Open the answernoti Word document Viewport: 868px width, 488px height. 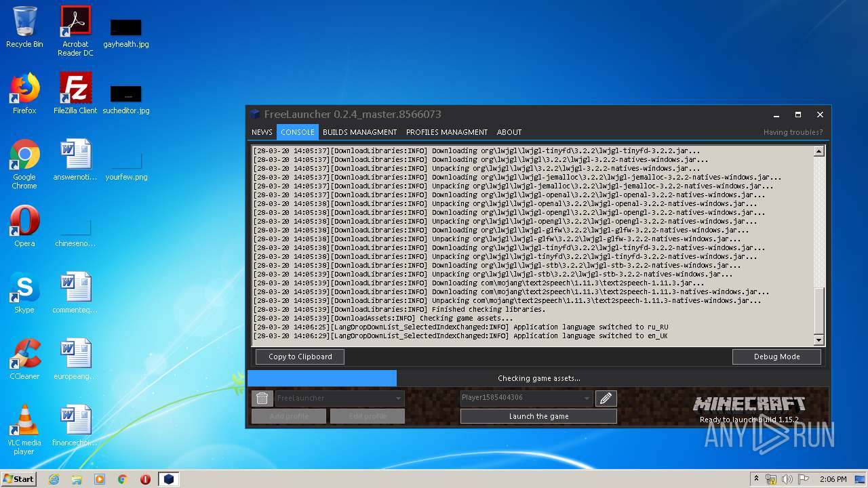click(75, 160)
